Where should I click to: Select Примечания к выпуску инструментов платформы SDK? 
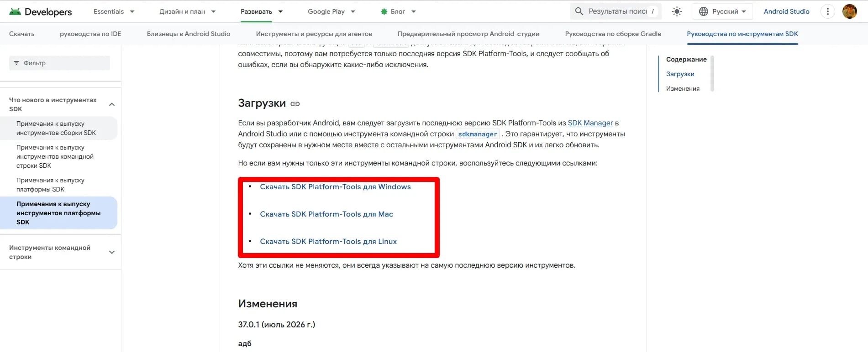coord(58,213)
